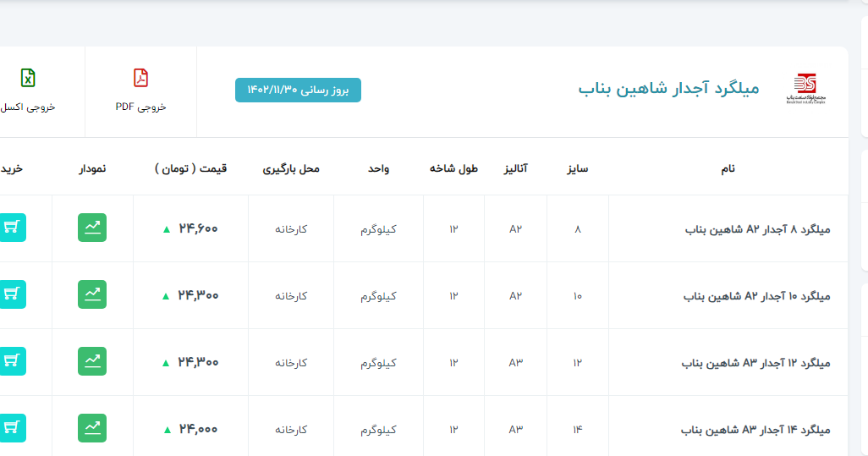
Task: Click the قیمت (تومان) column header
Action: [x=191, y=168]
